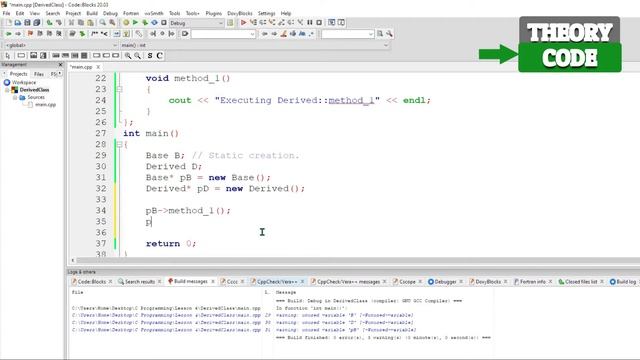Show more Management panel tabs using arrow

tap(60, 74)
